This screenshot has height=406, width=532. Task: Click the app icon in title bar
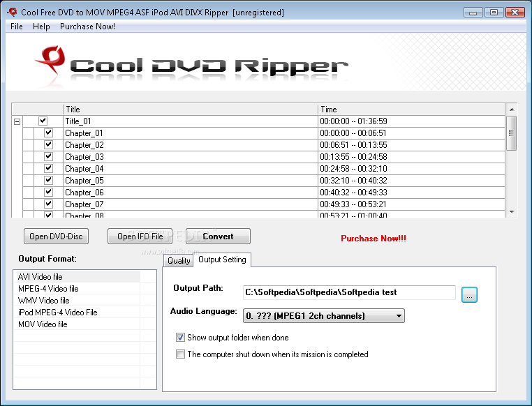pyautogui.click(x=12, y=12)
